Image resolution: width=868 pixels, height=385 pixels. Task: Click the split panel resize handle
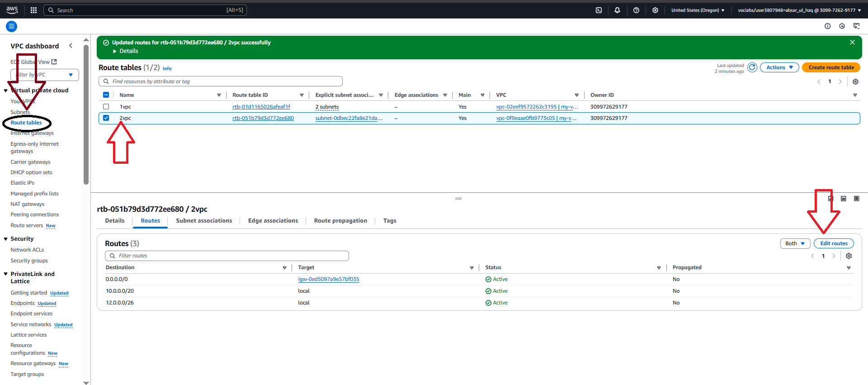[458, 199]
